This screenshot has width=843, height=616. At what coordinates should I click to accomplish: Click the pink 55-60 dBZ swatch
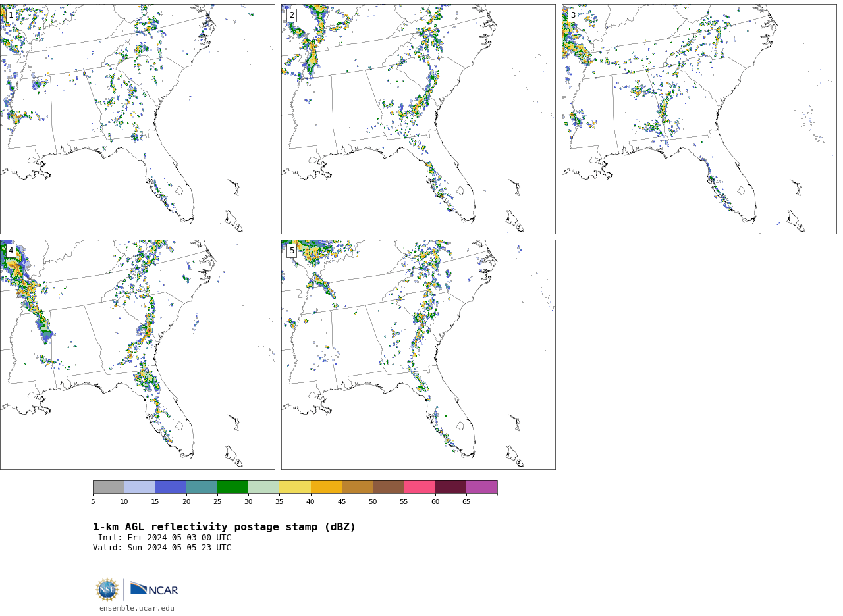(420, 487)
